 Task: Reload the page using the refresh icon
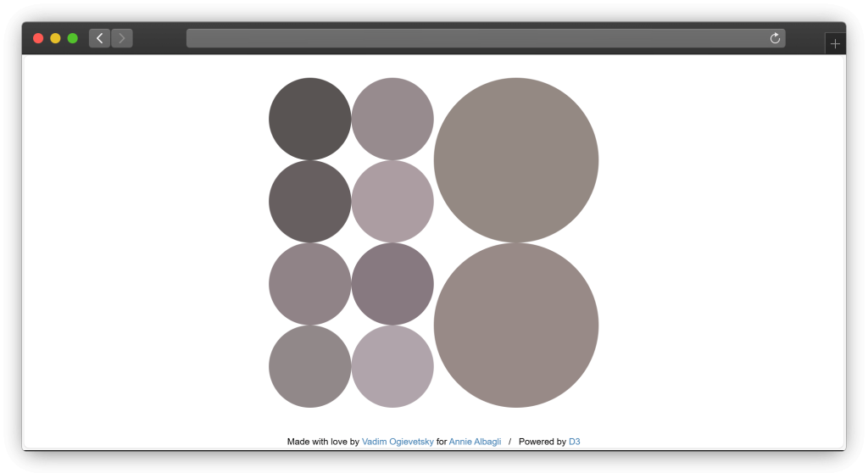[774, 38]
